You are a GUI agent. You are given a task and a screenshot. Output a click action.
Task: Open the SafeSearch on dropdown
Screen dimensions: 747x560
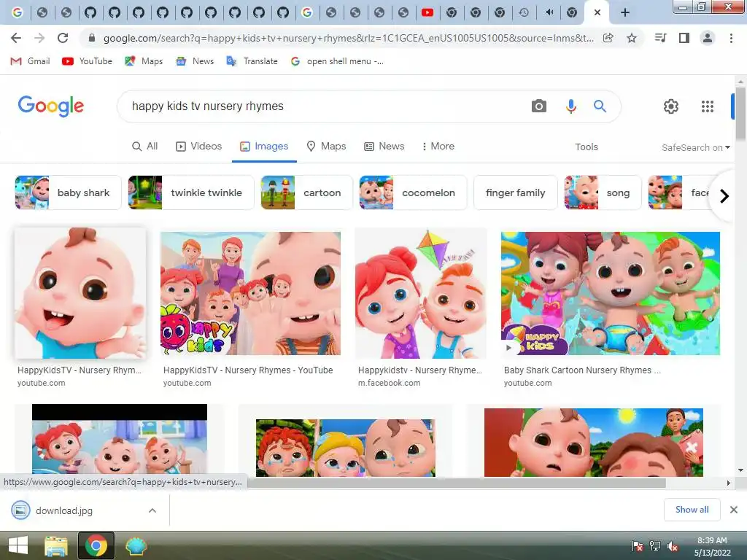[695, 147]
